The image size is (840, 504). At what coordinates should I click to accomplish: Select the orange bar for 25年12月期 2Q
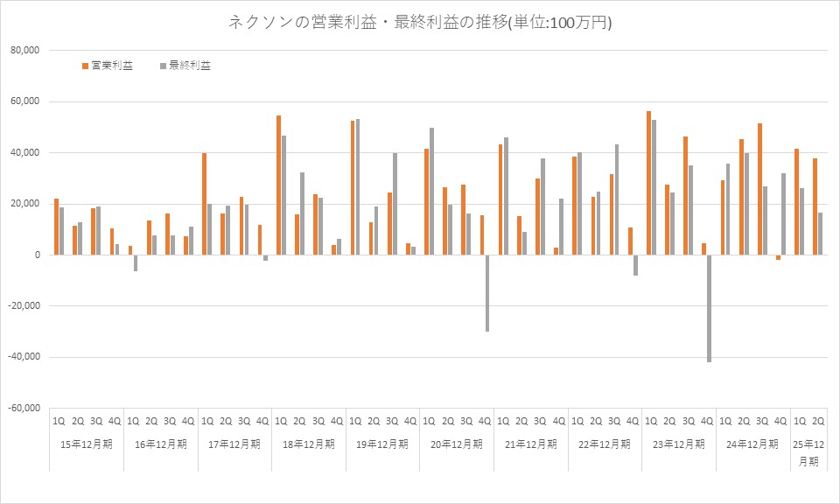[x=815, y=206]
